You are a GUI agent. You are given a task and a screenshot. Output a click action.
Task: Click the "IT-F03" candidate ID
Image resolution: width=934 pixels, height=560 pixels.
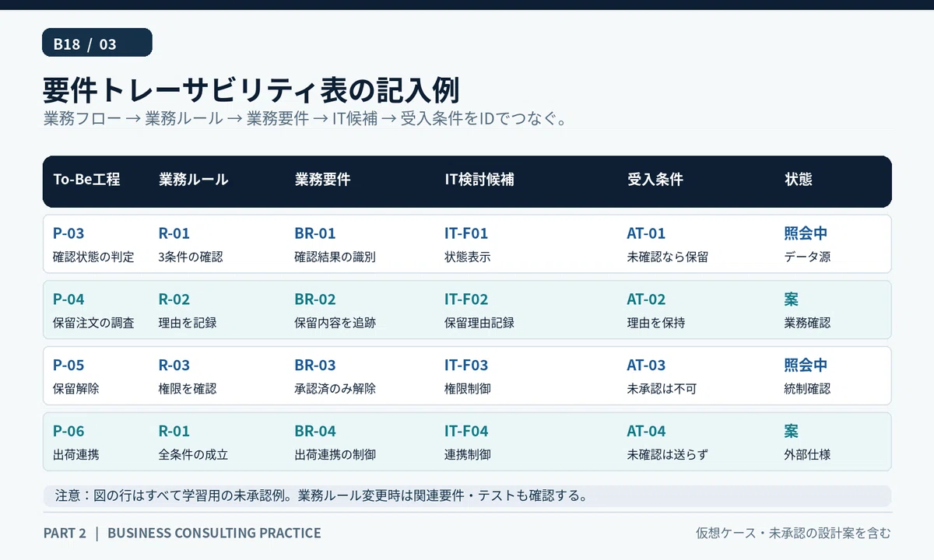tap(466, 366)
